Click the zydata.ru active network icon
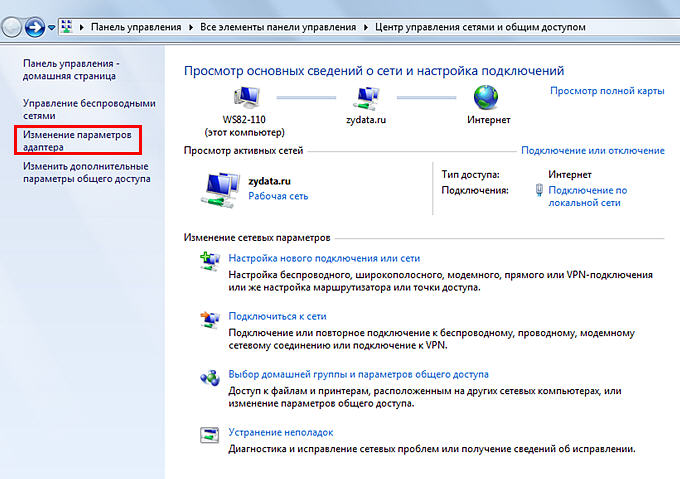680x479 pixels. 221,190
